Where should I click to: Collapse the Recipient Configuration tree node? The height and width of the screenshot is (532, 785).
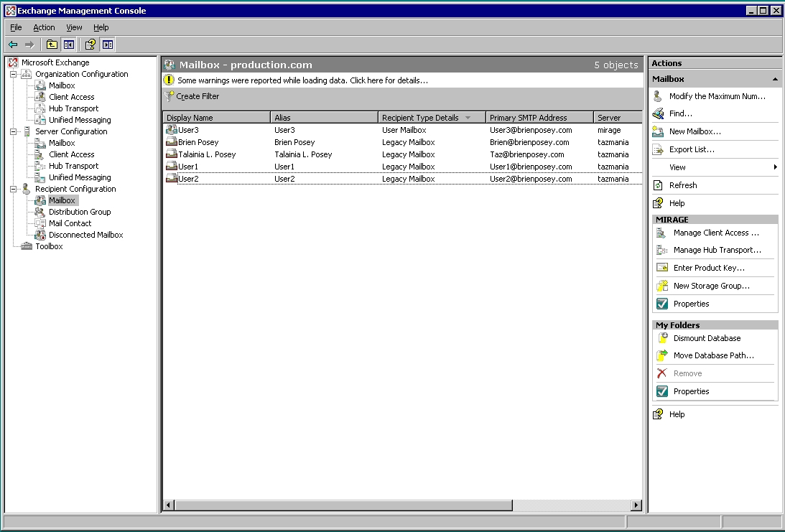(13, 189)
